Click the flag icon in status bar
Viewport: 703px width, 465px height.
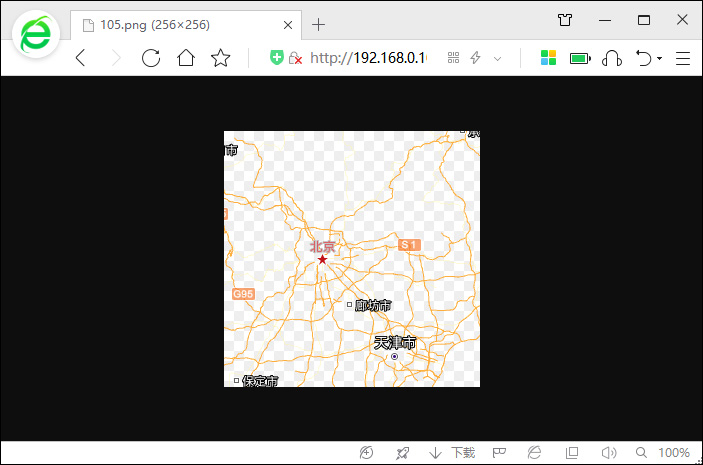(499, 453)
